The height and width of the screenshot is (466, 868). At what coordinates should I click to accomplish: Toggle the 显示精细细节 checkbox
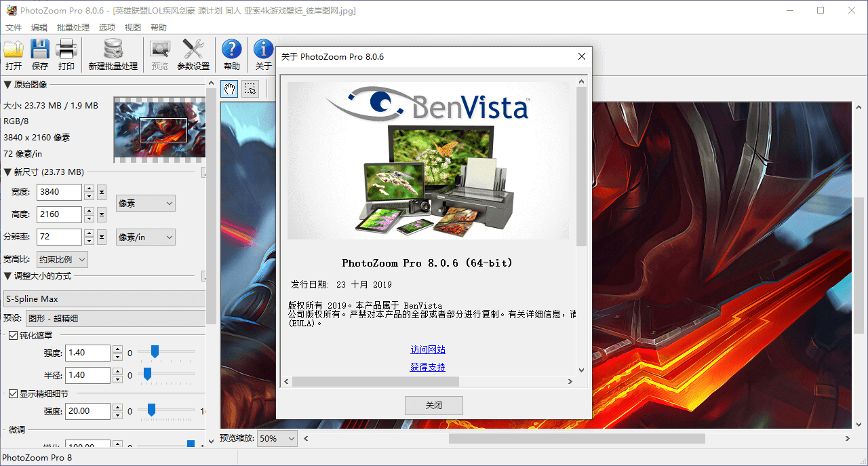coord(13,393)
